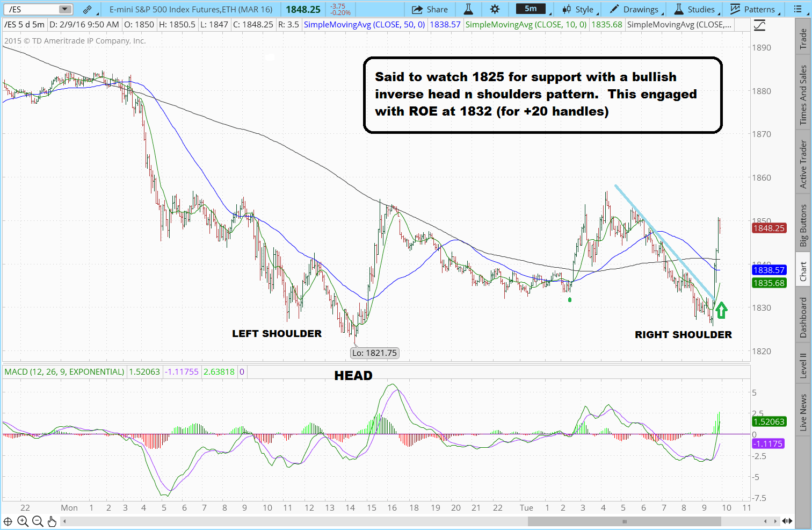The width and height of the screenshot is (812, 530).
Task: Click the green 1.52063 MACD axis tag
Action: pos(769,421)
